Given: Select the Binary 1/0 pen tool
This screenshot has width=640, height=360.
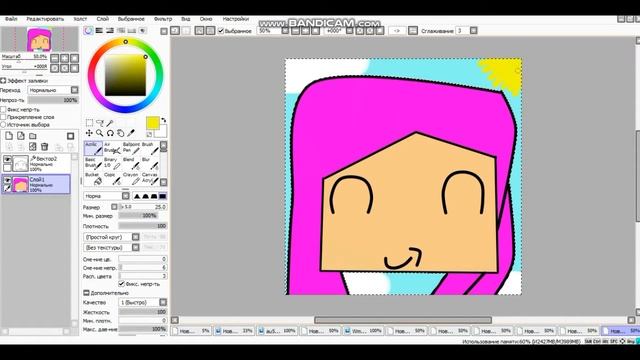Looking at the screenshot, I should click(112, 163).
